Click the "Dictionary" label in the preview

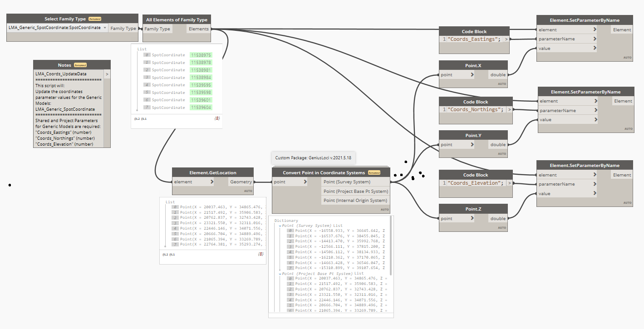tap(286, 221)
